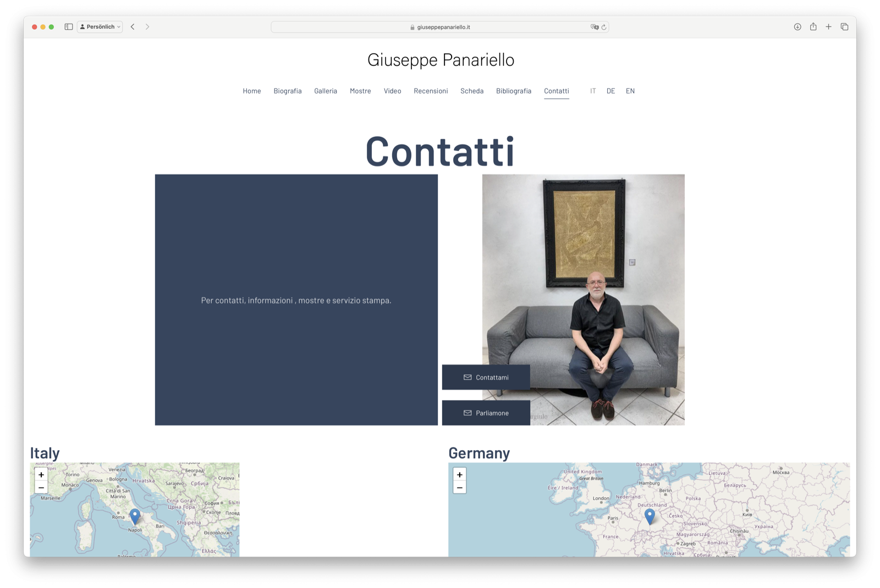
Task: Open the Video menu item
Action: click(392, 91)
